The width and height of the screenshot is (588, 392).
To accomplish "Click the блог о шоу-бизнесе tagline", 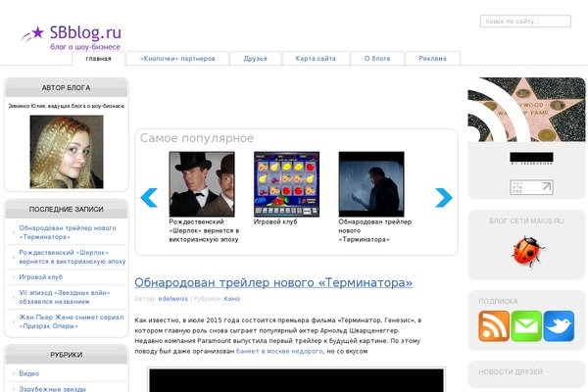I will [x=85, y=47].
